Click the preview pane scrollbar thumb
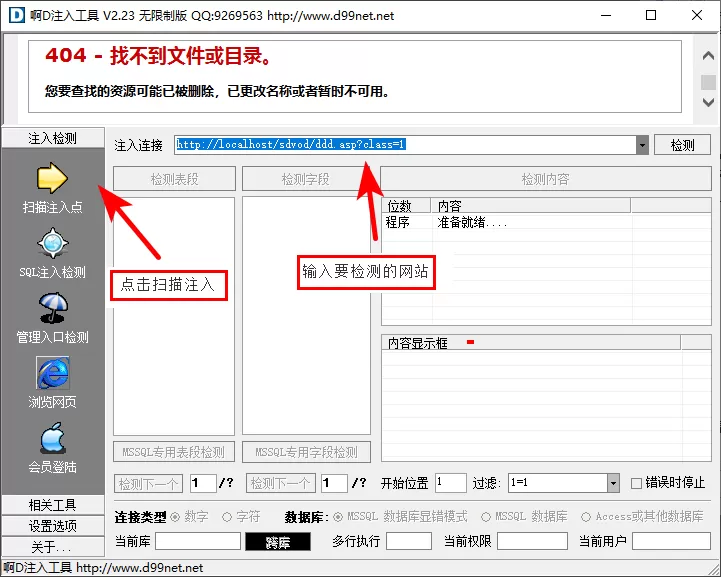 pos(708,82)
